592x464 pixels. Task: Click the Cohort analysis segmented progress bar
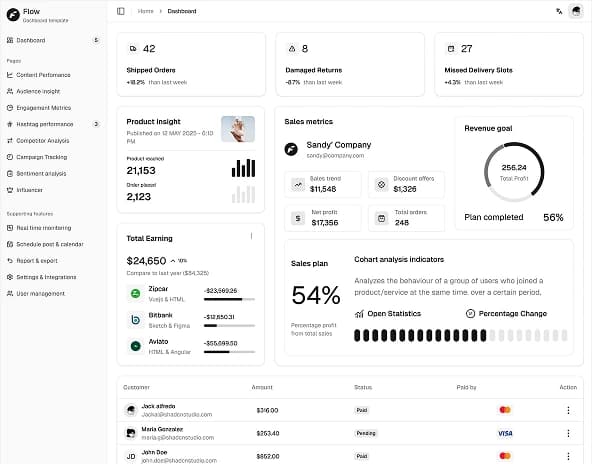(x=461, y=335)
